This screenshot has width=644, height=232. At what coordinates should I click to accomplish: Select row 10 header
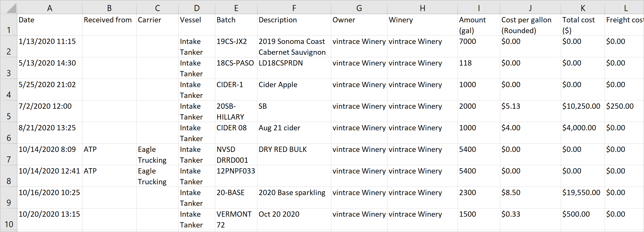point(9,219)
